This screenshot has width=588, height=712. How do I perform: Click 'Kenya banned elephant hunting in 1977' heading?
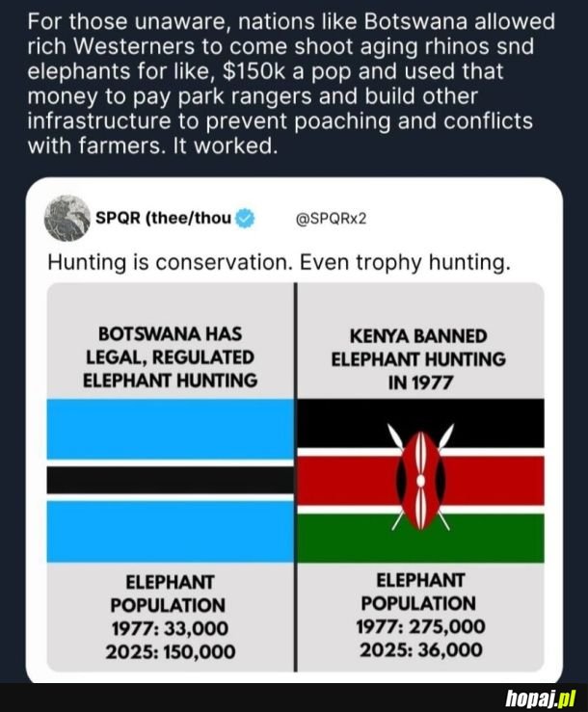coord(418,359)
